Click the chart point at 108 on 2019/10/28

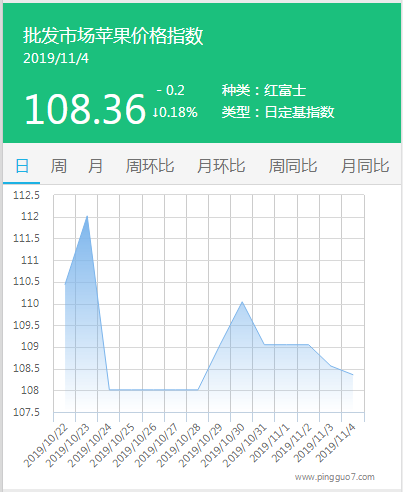(198, 390)
